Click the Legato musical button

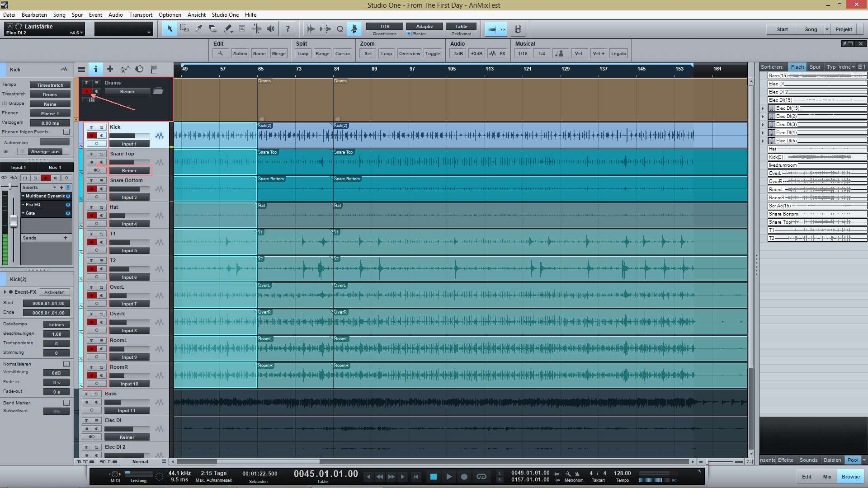tap(618, 53)
